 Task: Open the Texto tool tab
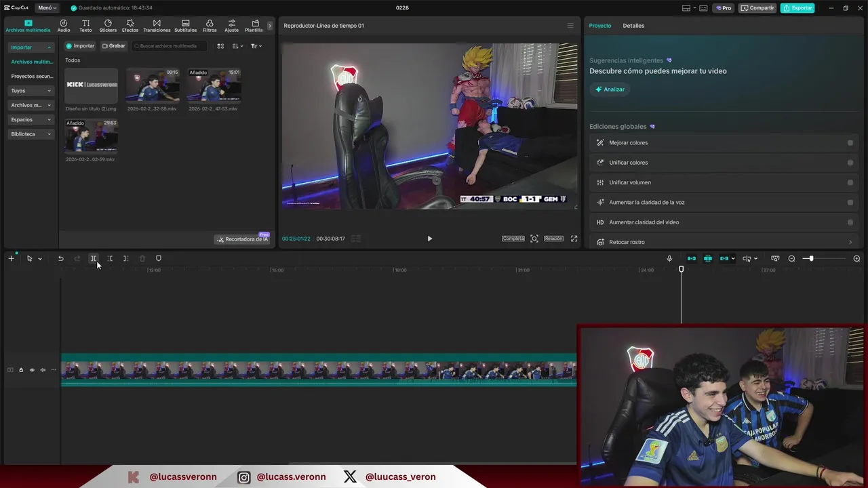pyautogui.click(x=85, y=26)
